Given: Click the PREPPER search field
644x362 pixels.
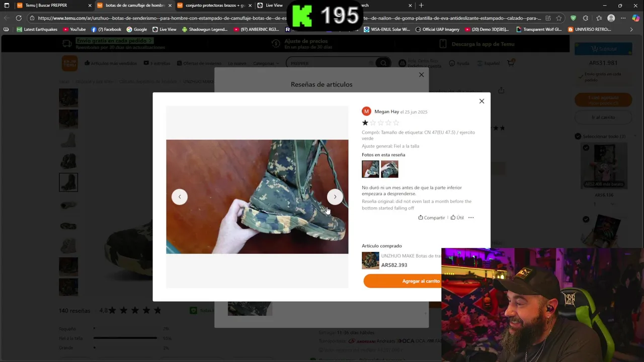Looking at the screenshot, I should (331, 63).
